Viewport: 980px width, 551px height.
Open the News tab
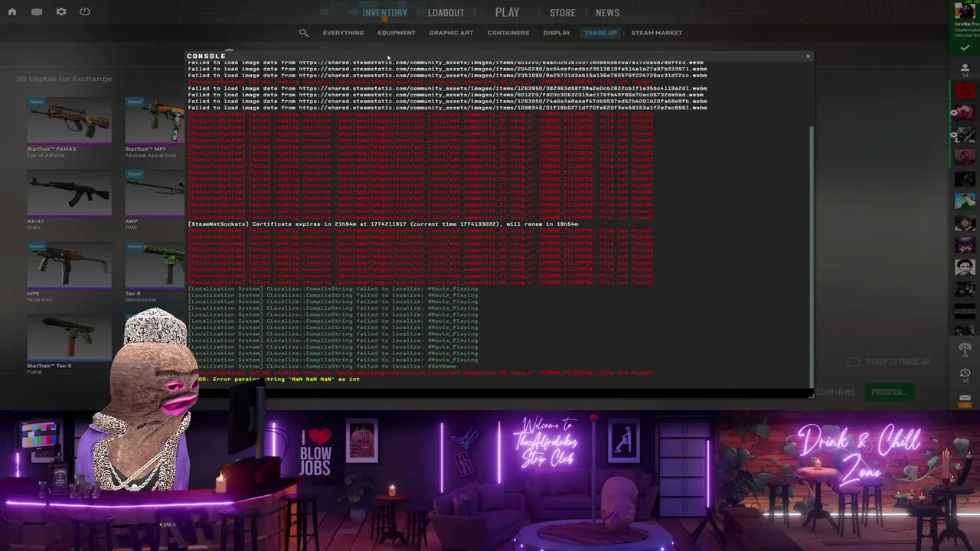pyautogui.click(x=607, y=13)
